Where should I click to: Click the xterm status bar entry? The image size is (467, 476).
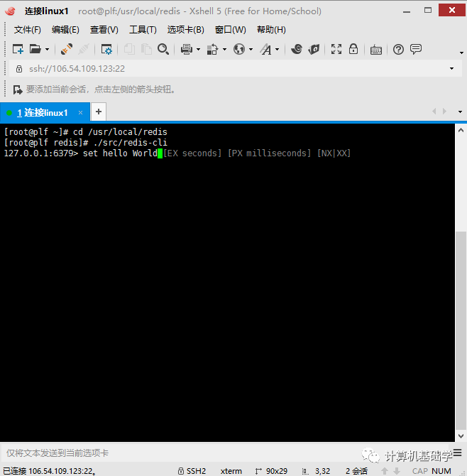(x=231, y=471)
